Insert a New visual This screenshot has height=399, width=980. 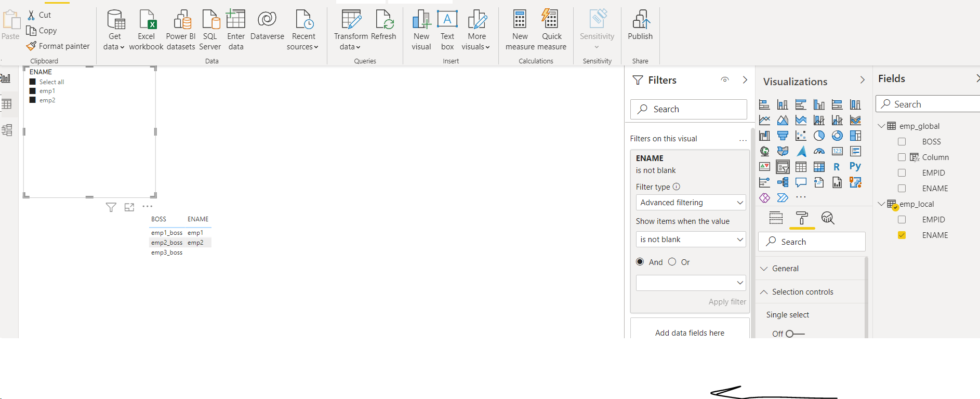pyautogui.click(x=421, y=30)
